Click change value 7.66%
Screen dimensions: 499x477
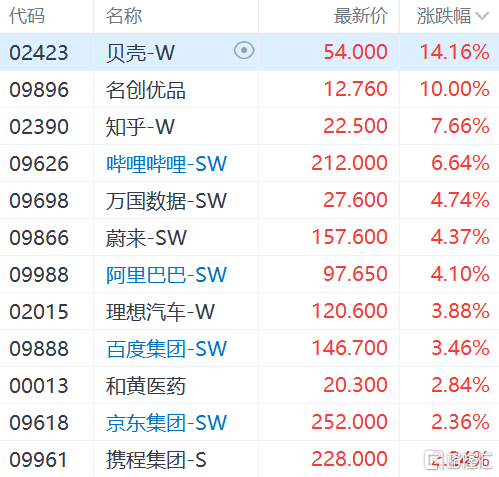(460, 126)
